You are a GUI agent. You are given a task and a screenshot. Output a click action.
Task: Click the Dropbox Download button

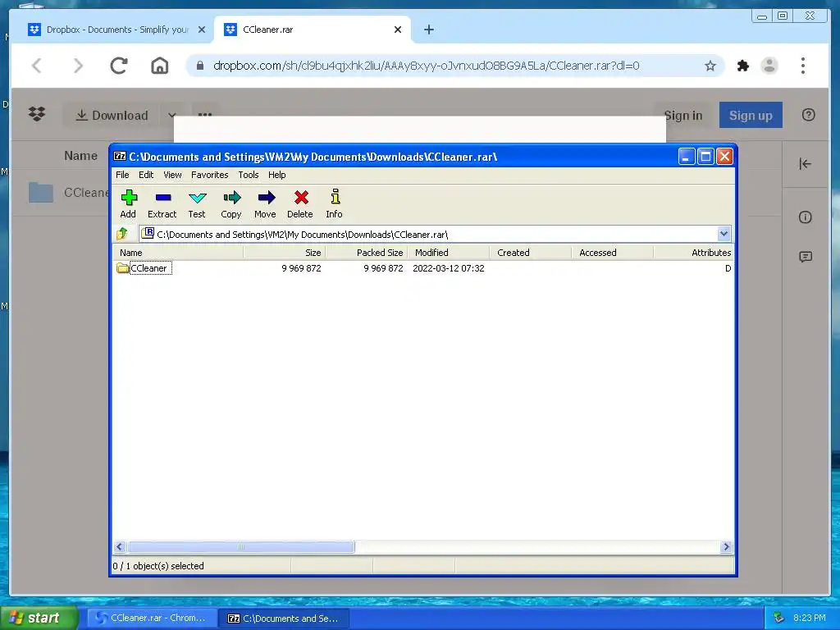[112, 115]
